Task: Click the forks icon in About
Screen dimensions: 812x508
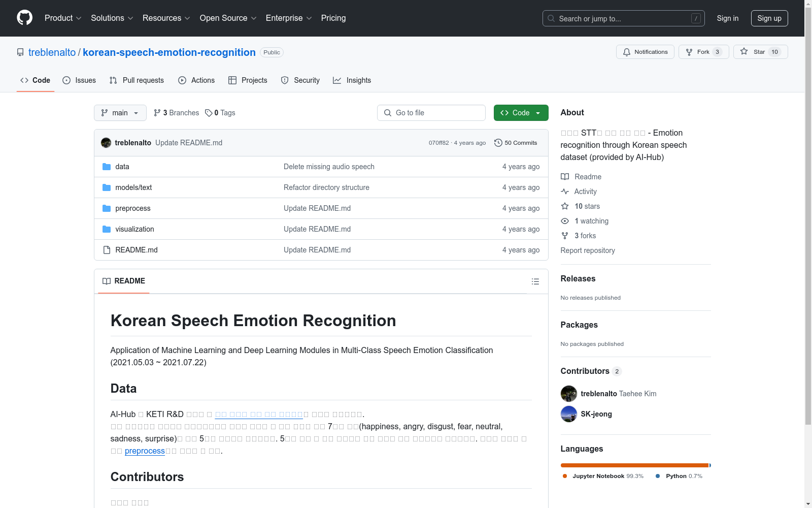Action: (565, 236)
